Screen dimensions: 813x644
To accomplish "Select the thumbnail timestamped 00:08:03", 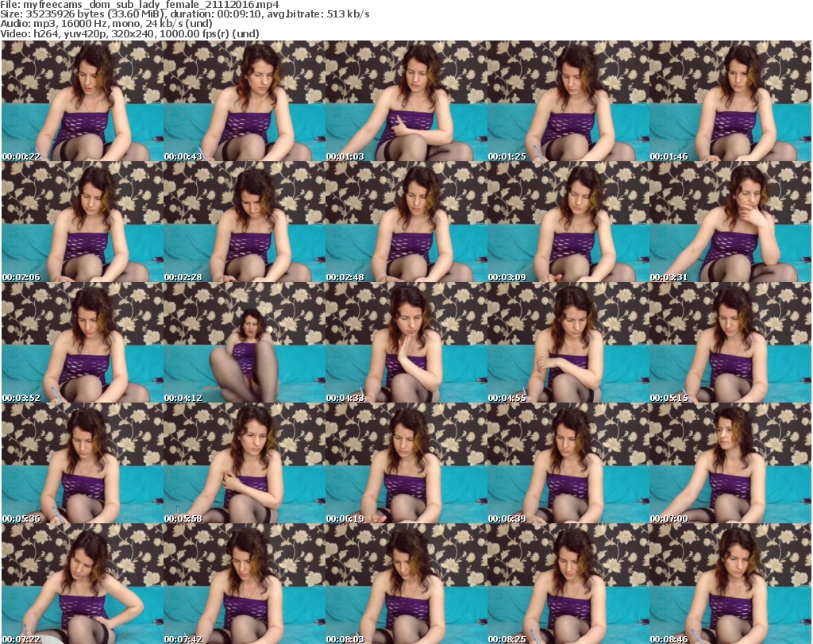I will [406, 584].
